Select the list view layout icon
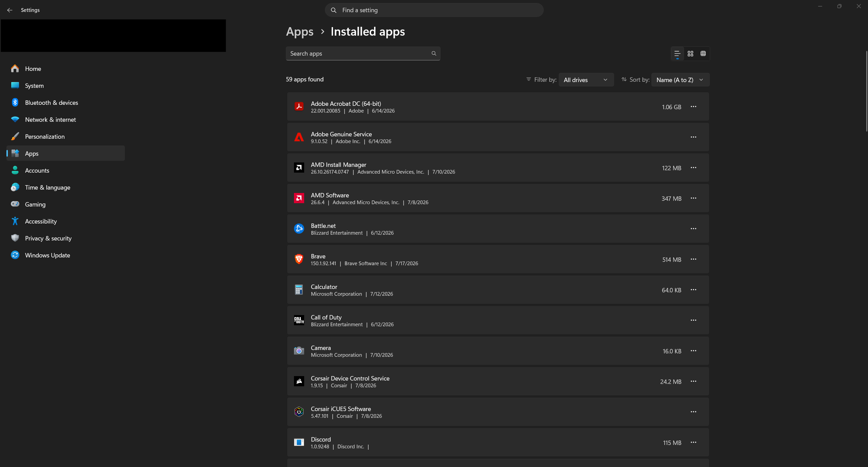Viewport: 868px width, 467px height. (x=677, y=54)
